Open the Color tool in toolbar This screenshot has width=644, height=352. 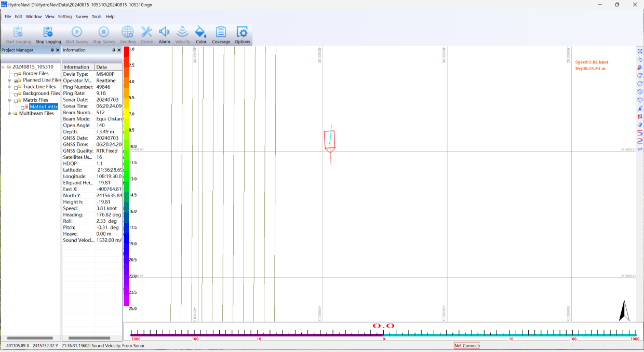pyautogui.click(x=201, y=32)
